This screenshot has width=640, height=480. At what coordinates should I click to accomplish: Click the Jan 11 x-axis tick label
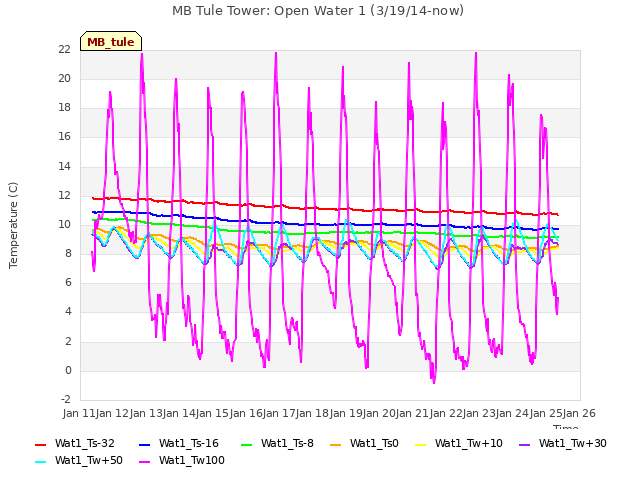pyautogui.click(x=79, y=413)
